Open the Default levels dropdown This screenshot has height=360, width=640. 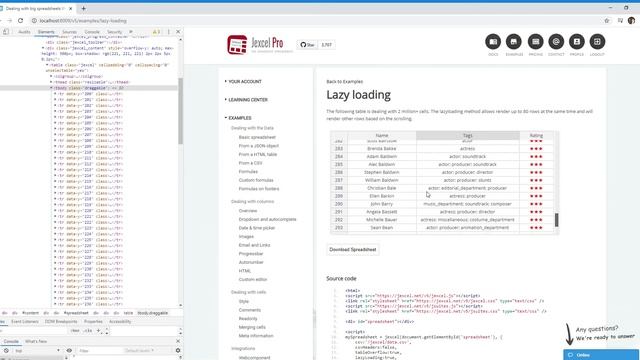pos(139,351)
